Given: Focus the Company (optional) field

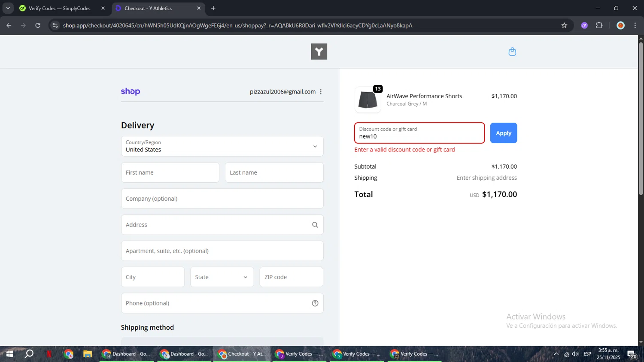Looking at the screenshot, I should [x=222, y=199].
